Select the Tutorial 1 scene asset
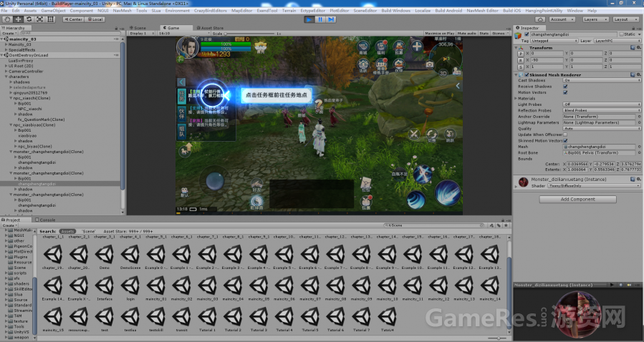Screen dimensions: 644x342 tap(207, 317)
